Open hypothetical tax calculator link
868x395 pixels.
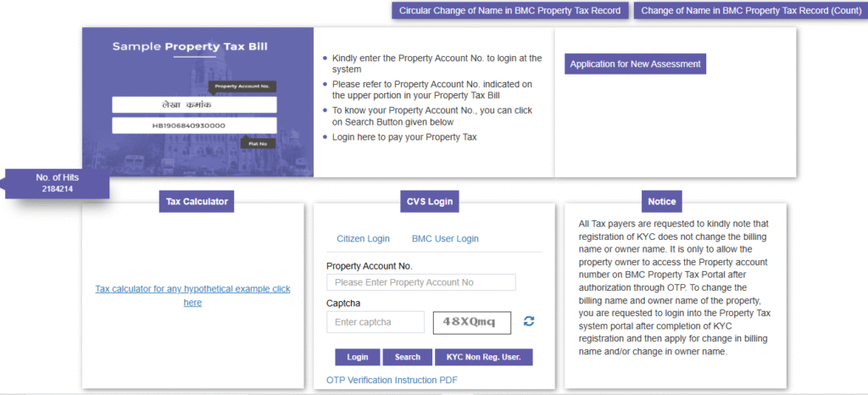(192, 296)
